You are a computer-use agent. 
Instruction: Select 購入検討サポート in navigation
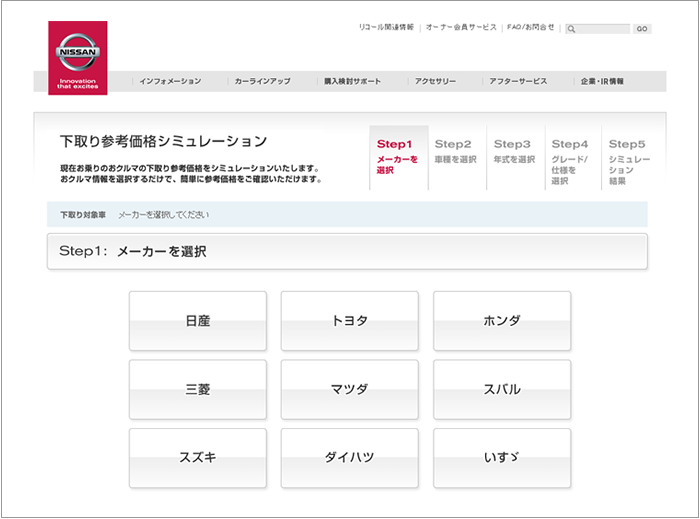pos(352,81)
